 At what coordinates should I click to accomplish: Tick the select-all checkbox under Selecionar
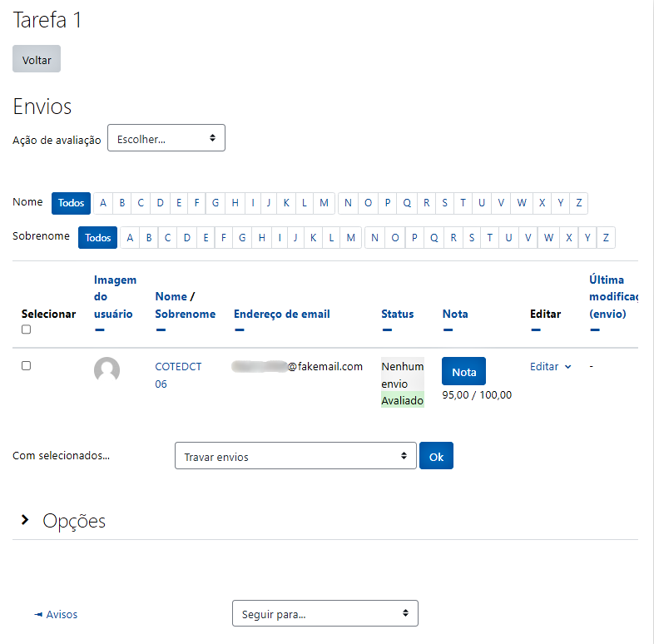click(27, 329)
